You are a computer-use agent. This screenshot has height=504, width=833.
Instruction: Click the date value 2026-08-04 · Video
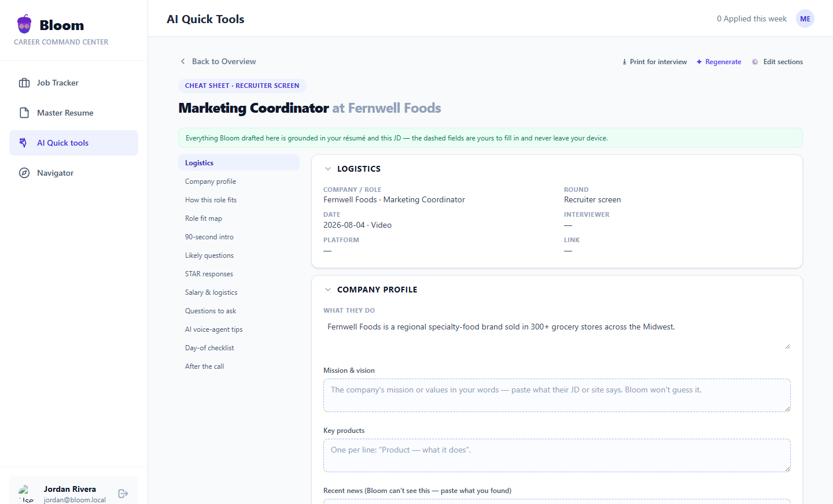[x=357, y=225]
